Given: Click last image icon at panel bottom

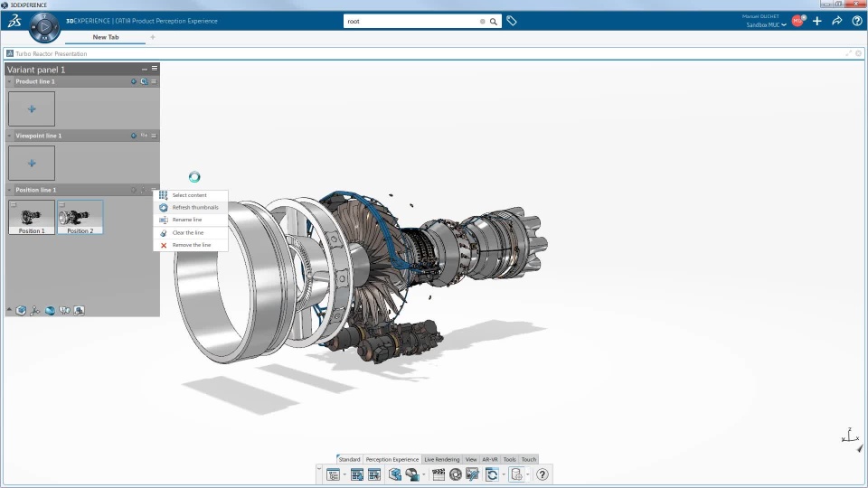Looking at the screenshot, I should 80,310.
